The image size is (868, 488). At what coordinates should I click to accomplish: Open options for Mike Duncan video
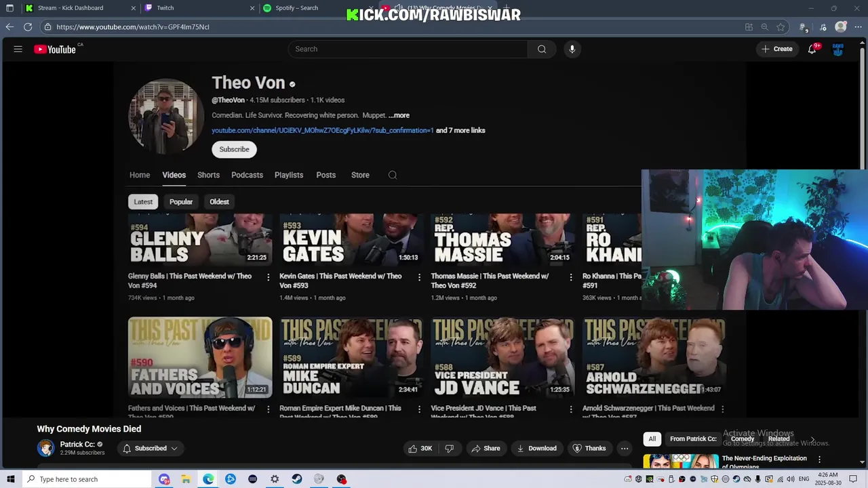pos(419,409)
